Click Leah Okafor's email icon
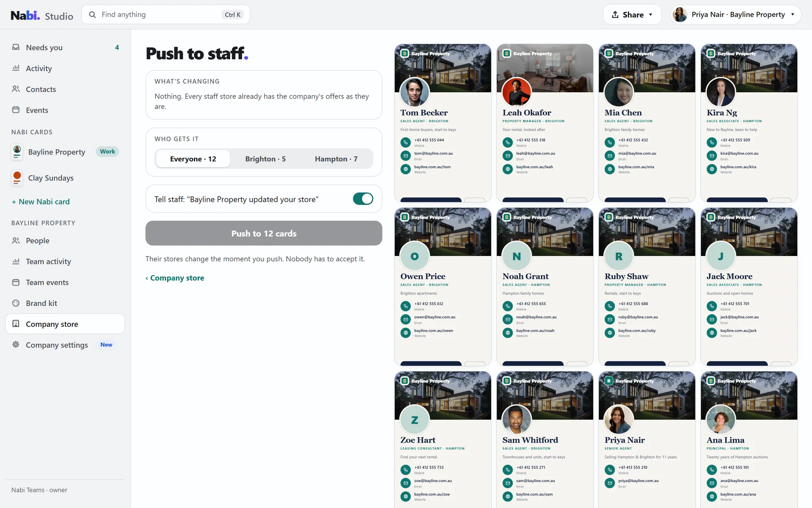The image size is (812, 508). click(508, 156)
